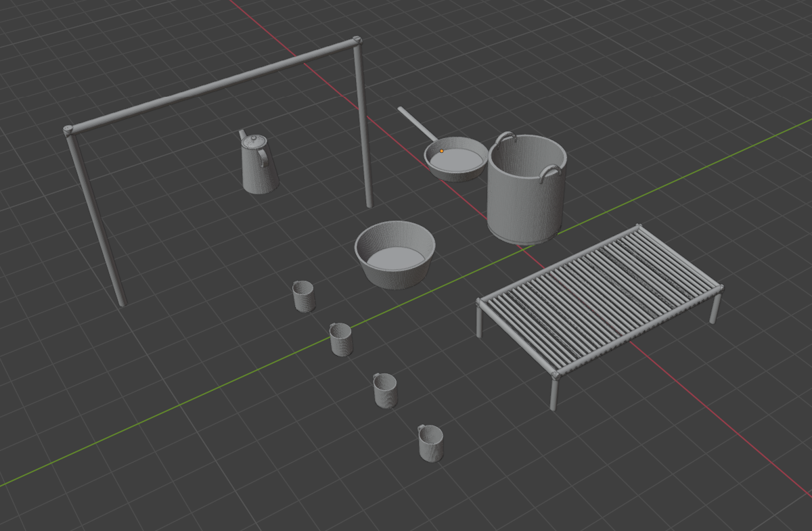Select the tall stockpot with two handles
Viewport: 812px width, 531px height.
(x=526, y=189)
